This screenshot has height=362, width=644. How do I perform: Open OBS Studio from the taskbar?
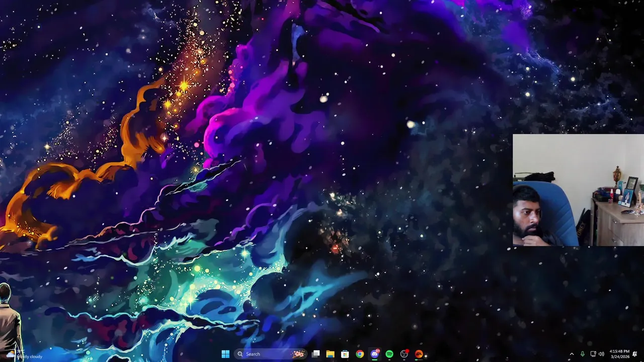404,354
